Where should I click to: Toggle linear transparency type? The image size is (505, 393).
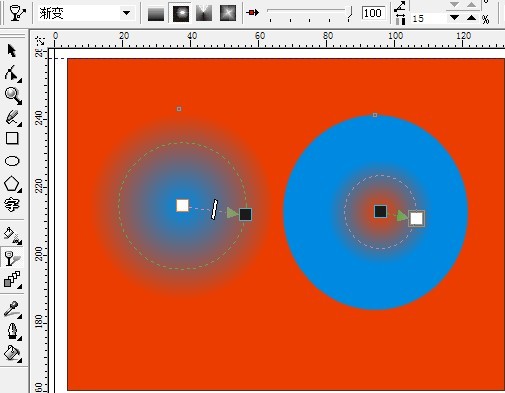156,14
